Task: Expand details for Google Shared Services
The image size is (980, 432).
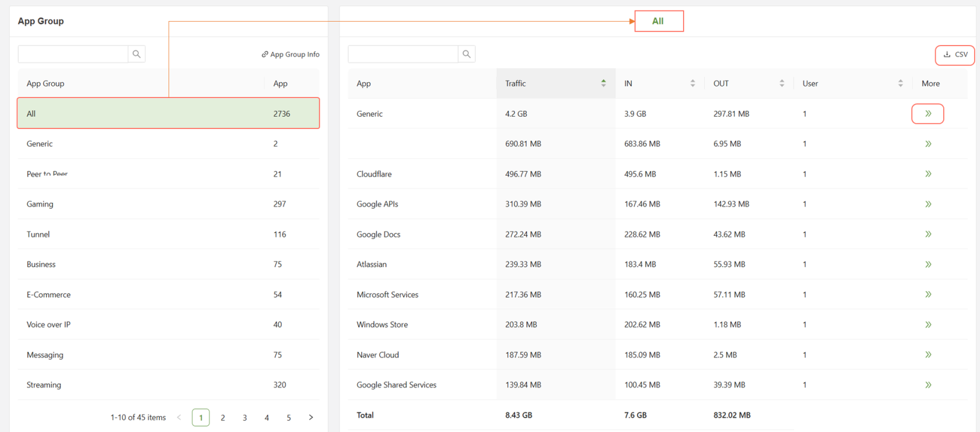Action: [x=928, y=385]
